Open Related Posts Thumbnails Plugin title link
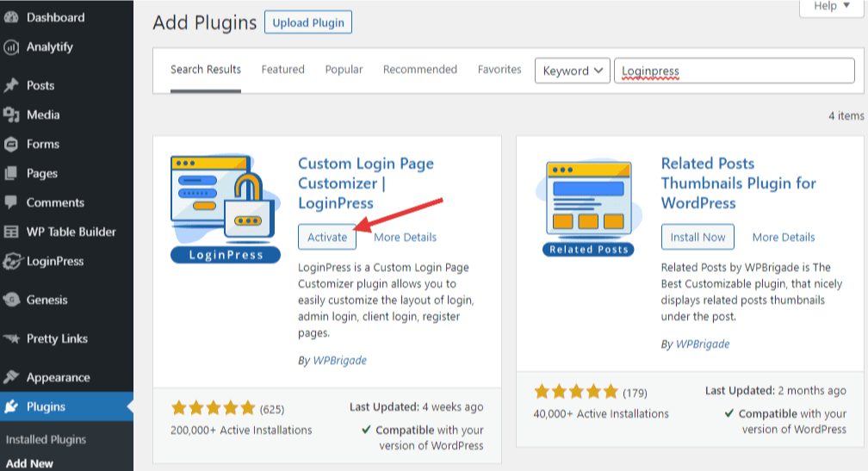Screen dimensions: 868x471 pyautogui.click(x=739, y=183)
